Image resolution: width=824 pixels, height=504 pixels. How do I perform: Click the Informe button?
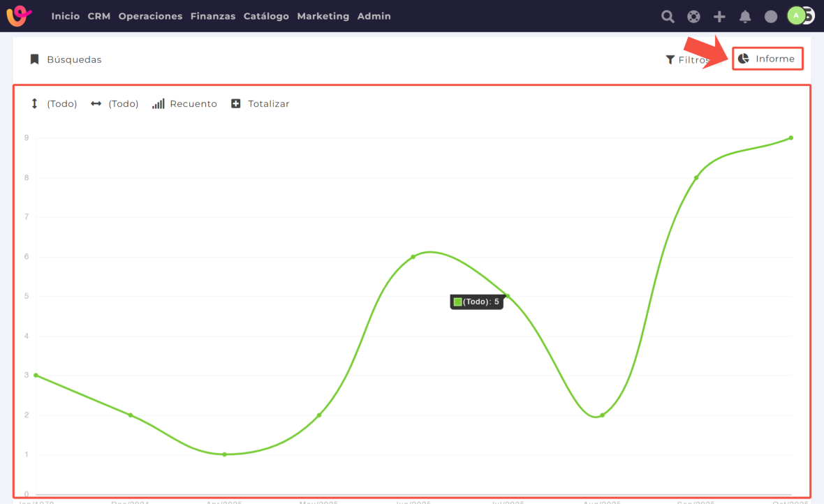click(767, 59)
